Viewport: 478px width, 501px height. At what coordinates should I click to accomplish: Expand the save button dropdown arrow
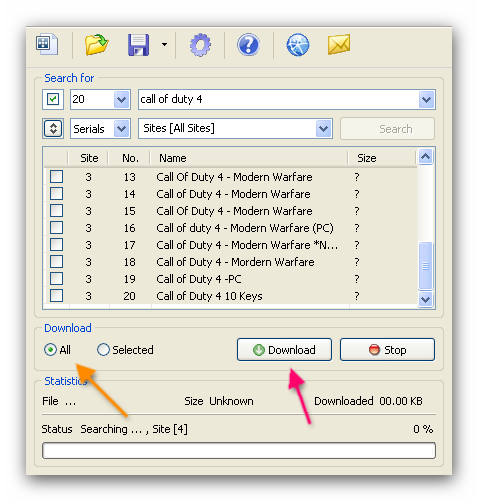164,44
